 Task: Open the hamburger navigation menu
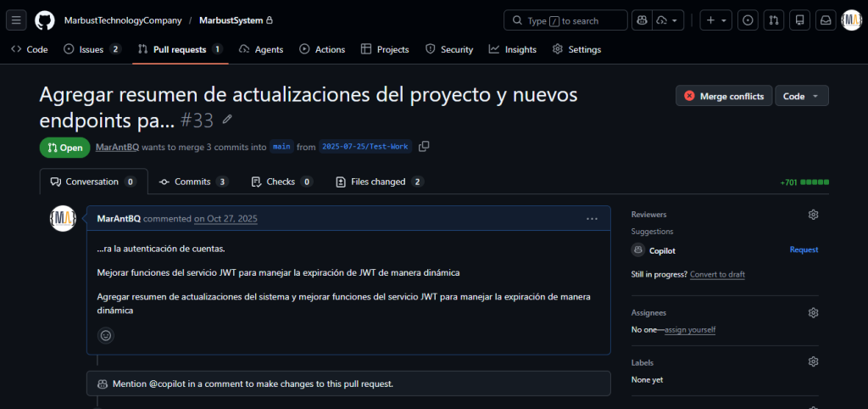pos(16,20)
